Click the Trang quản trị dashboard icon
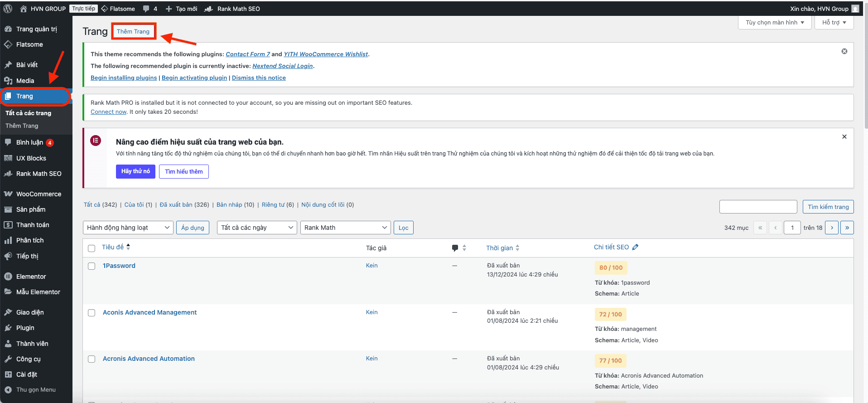The height and width of the screenshot is (403, 868). pos(8,29)
